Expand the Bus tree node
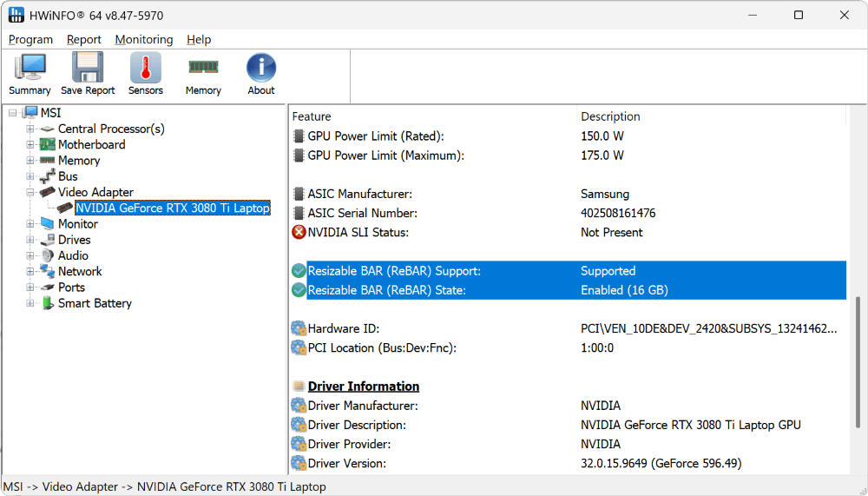Screen dimensions: 868x496 click(x=30, y=177)
